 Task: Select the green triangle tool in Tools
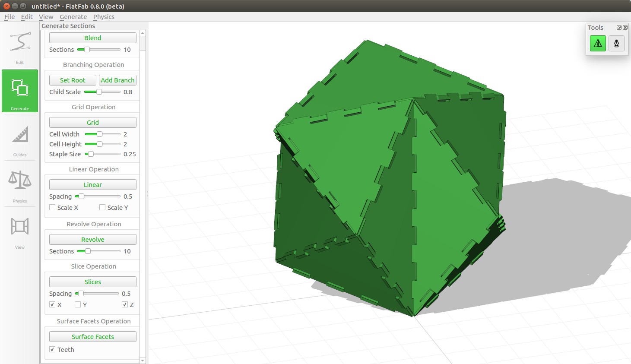tap(598, 43)
